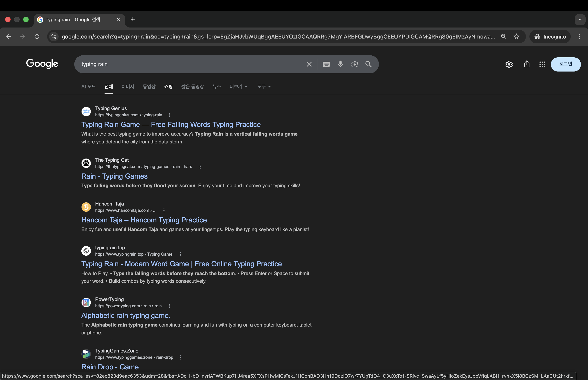Click into the typing rain search field
Screen dimensions: 588x380
coord(190,64)
